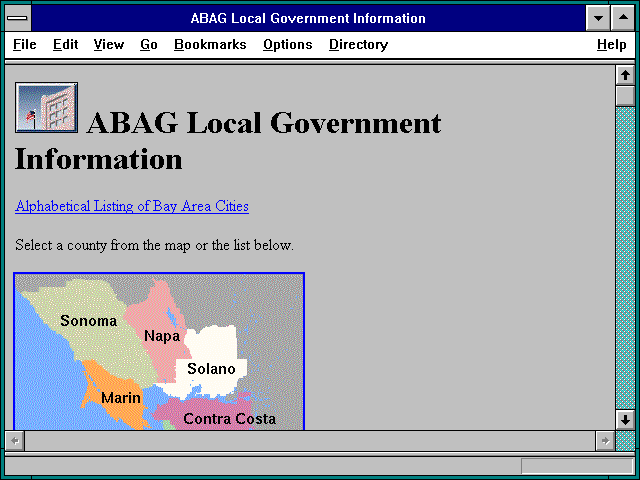Select Contra Costa county on the map
Viewport: 640px width, 480px height.
click(229, 418)
